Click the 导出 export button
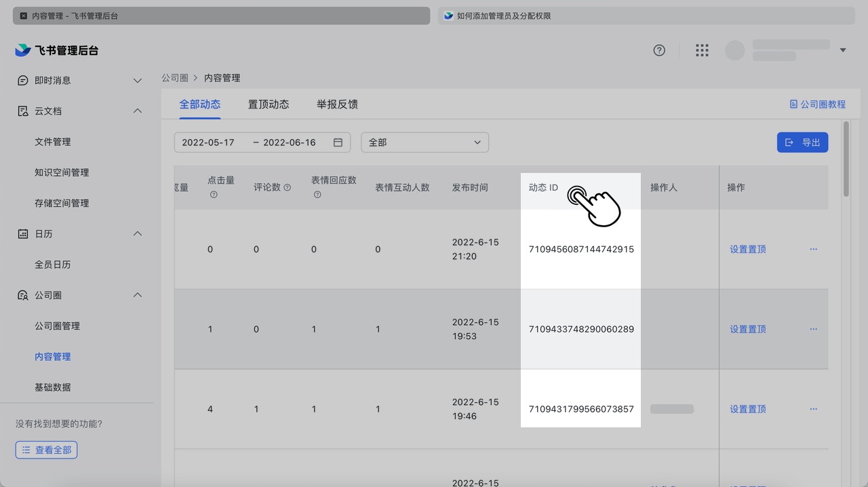 click(x=802, y=142)
